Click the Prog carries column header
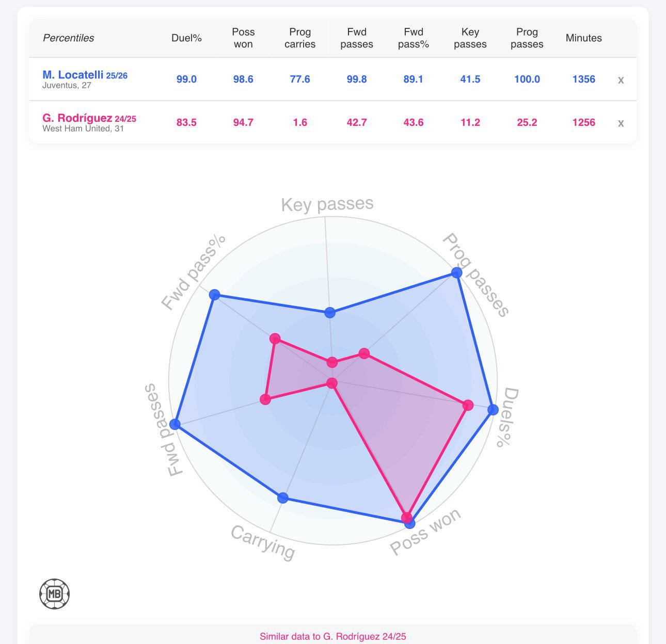 [300, 38]
